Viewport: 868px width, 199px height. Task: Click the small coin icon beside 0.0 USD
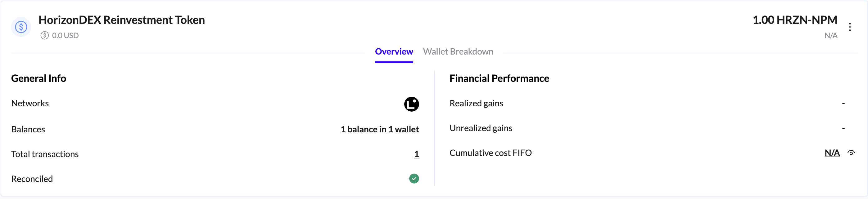[44, 35]
